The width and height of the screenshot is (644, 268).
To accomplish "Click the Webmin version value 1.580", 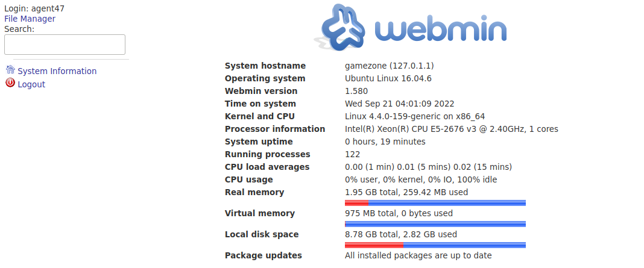I will pyautogui.click(x=356, y=91).
